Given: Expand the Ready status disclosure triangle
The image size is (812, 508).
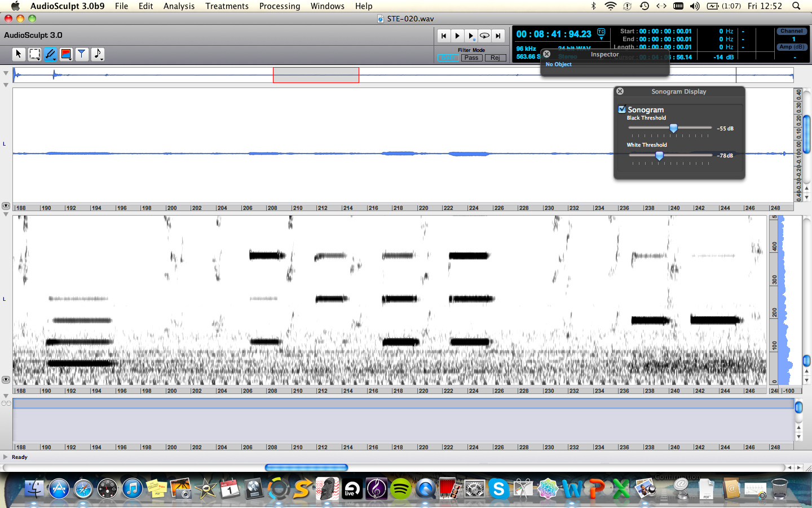Looking at the screenshot, I should [6, 457].
